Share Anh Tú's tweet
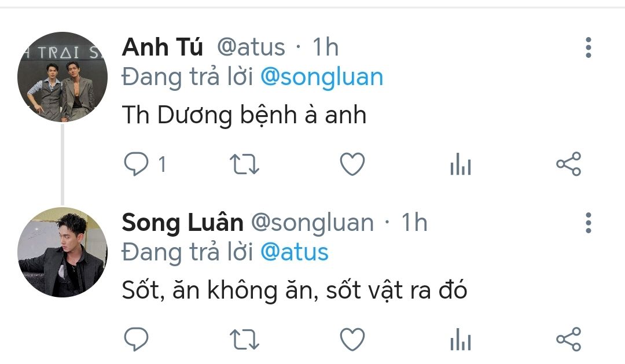625x364 pixels. pos(568,165)
